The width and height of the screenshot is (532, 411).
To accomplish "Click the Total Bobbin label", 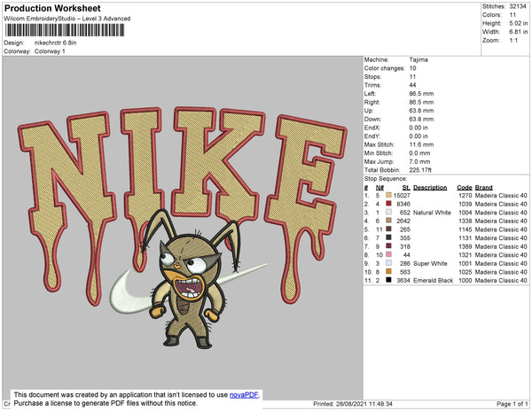I will click(382, 170).
